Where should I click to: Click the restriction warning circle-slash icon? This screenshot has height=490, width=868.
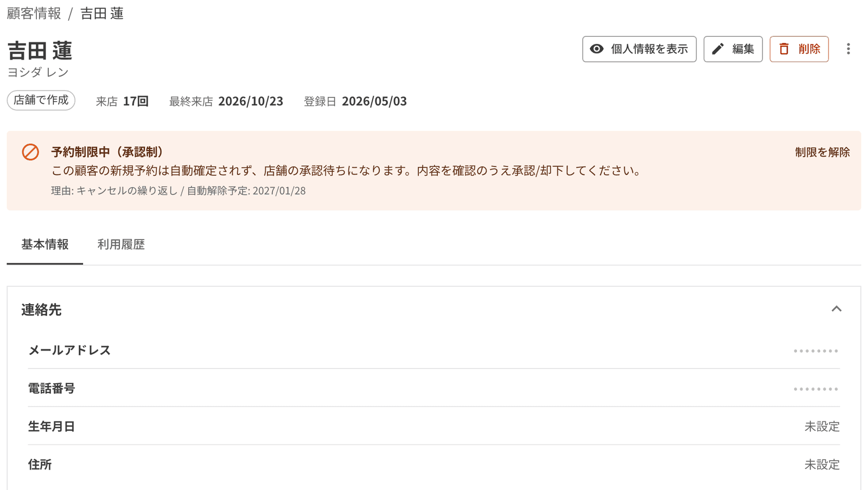click(x=30, y=152)
